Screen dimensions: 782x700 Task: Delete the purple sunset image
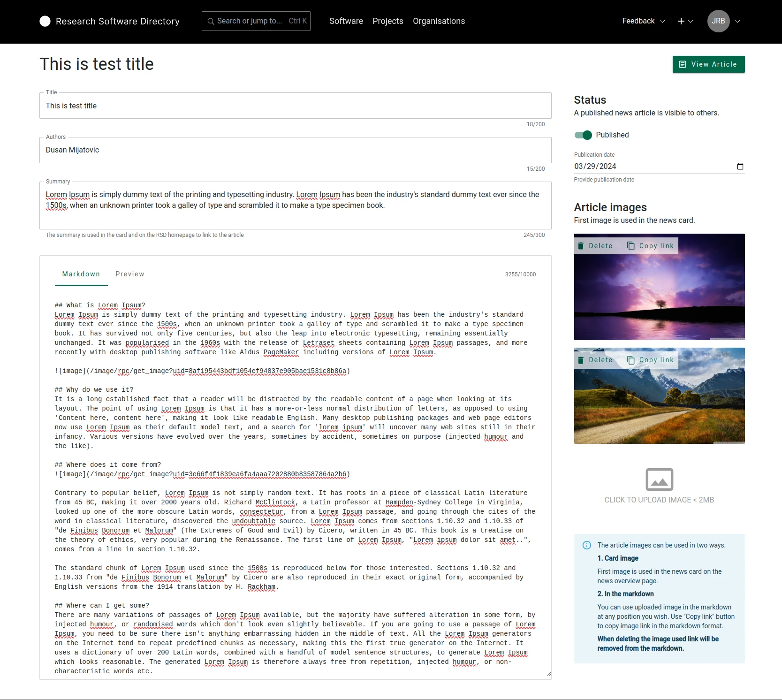595,246
